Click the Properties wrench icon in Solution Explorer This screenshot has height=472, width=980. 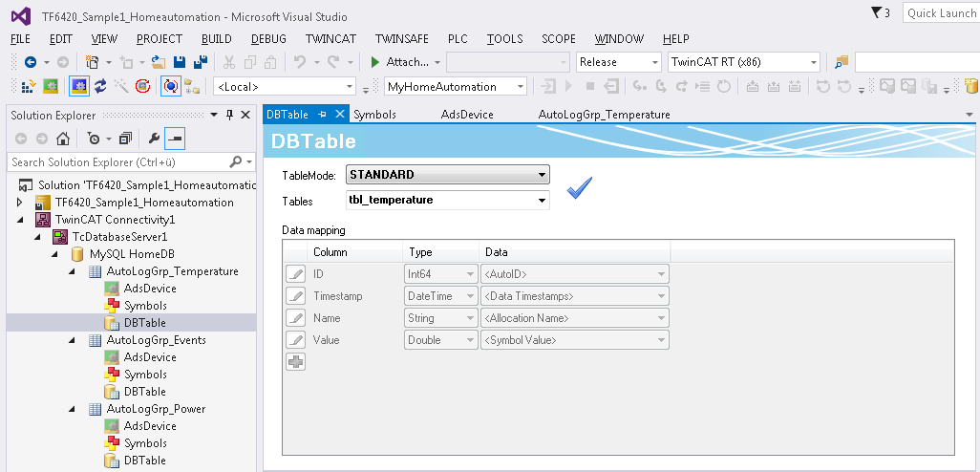pos(154,139)
